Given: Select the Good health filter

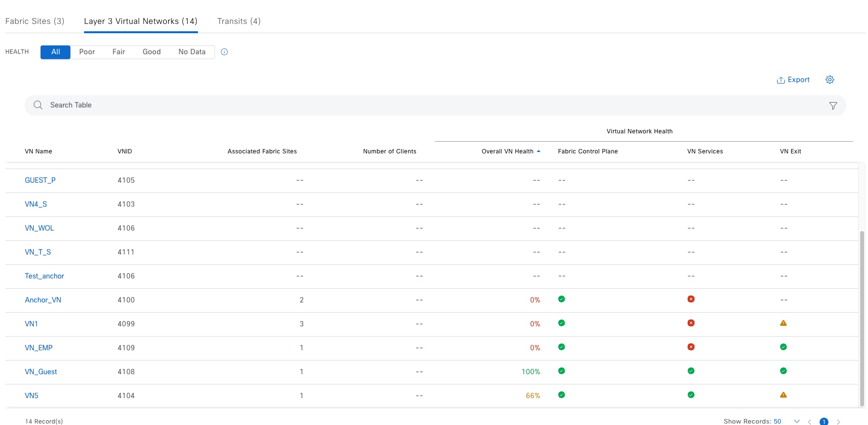Looking at the screenshot, I should (152, 52).
